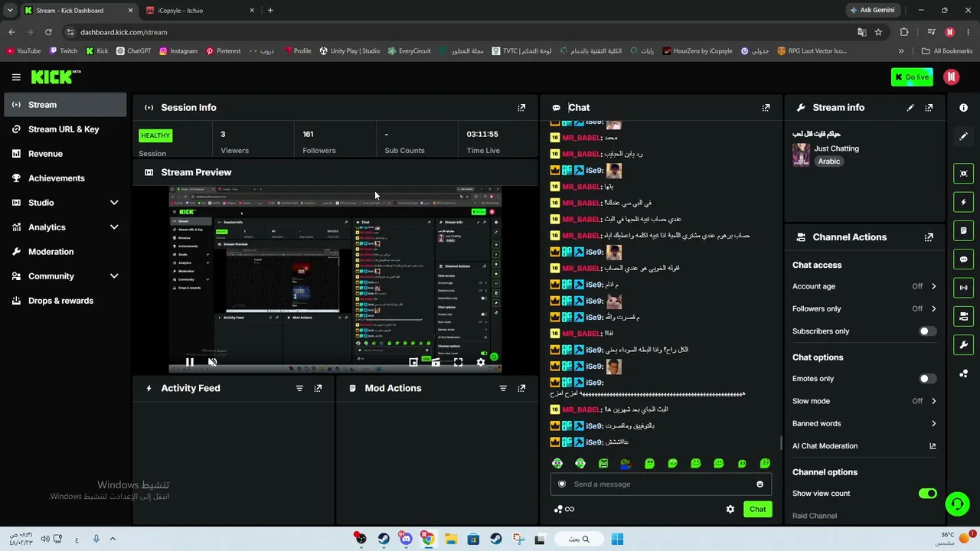Toggle the Mod Actions note widget in right sidebar
The height and width of the screenshot is (551, 980).
pyautogui.click(x=963, y=230)
